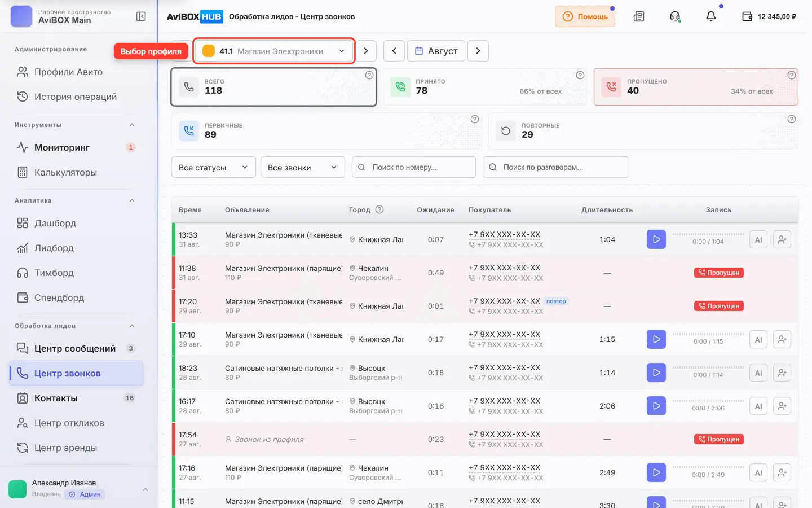This screenshot has height=508, width=812.
Task: Open AI analysis for the 13:33 call
Action: [x=758, y=239]
